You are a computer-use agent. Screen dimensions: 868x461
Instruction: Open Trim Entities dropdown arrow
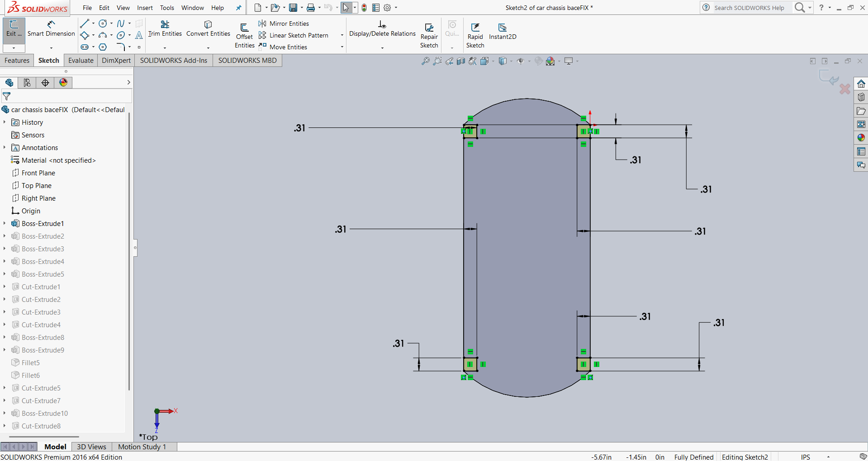165,47
